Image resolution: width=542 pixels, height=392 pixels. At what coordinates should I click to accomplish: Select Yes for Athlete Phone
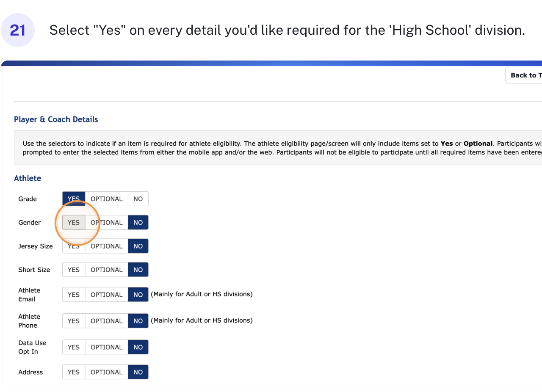[x=74, y=321]
